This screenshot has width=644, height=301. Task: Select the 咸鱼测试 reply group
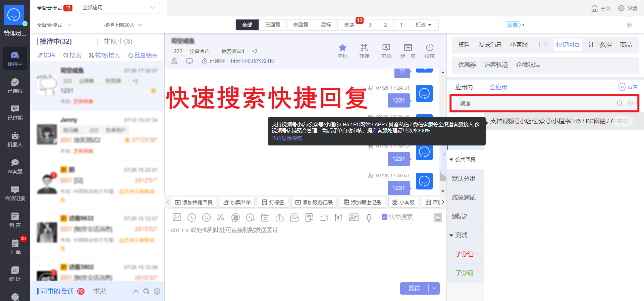pos(465,198)
